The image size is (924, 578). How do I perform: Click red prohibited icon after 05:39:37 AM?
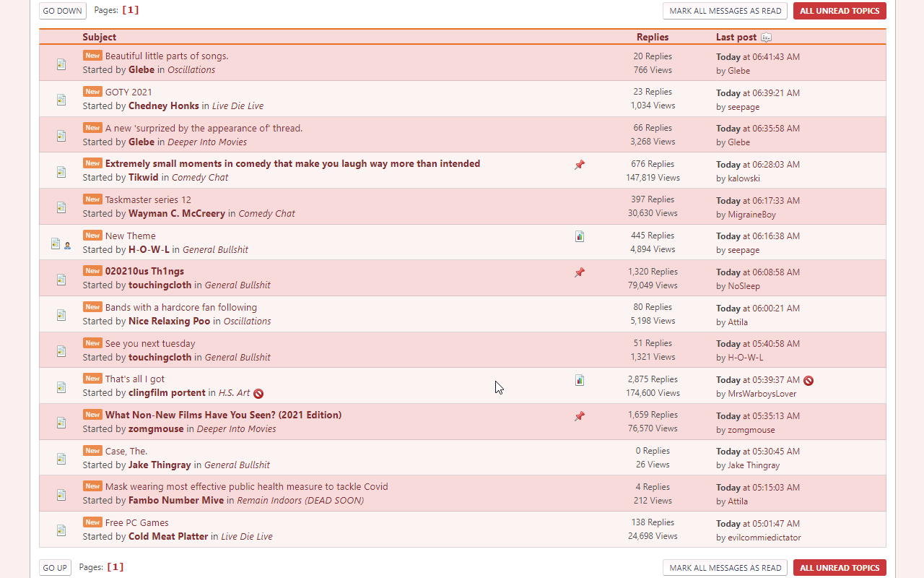(x=808, y=381)
